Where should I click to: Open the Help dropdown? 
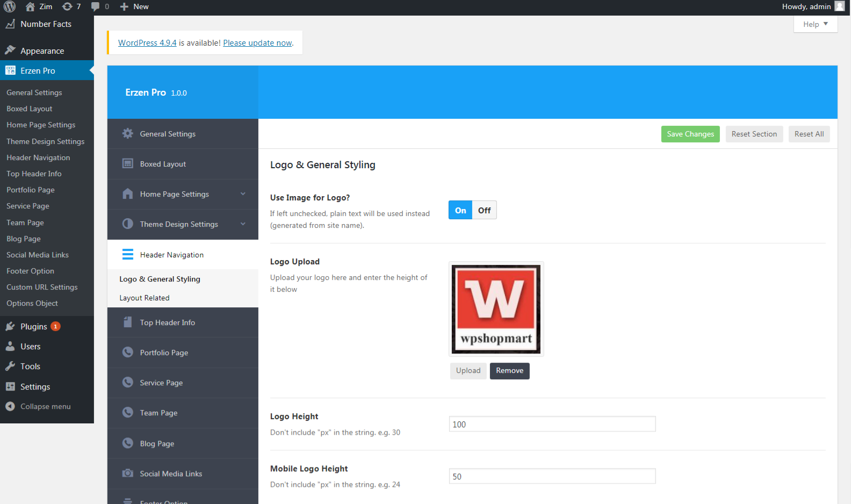point(816,24)
